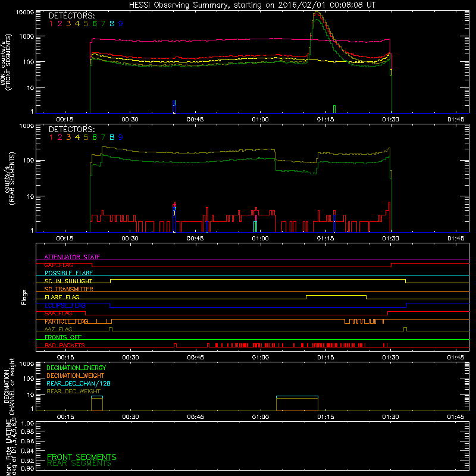Screen dimensions: 476x476
Task: Click the FRONTS_OFF flag label
Action: coord(63,337)
